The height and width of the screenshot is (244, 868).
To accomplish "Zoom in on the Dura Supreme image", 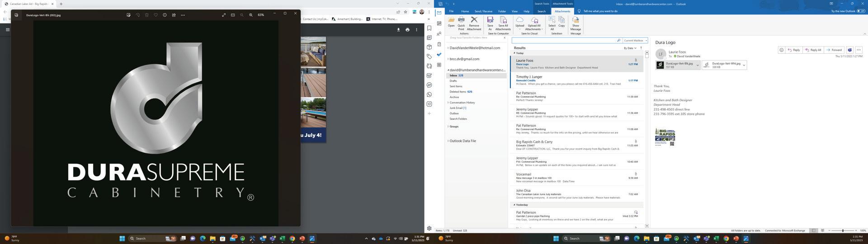I will click(x=251, y=15).
